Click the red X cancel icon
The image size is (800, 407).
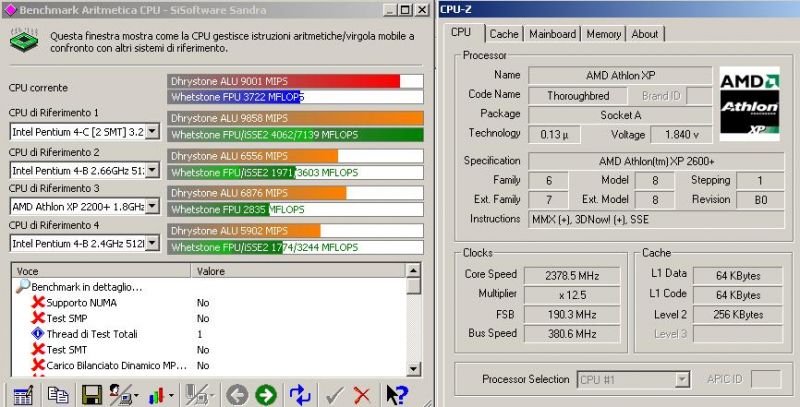tap(362, 395)
